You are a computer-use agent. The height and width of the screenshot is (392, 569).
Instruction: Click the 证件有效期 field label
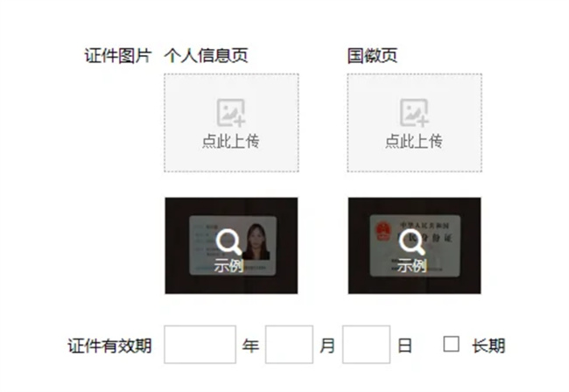[x=109, y=346]
